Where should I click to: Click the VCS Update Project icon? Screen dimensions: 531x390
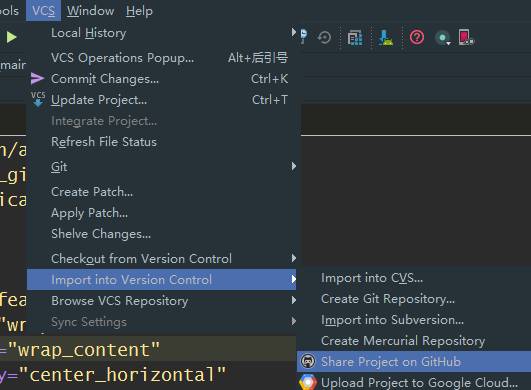click(x=38, y=99)
